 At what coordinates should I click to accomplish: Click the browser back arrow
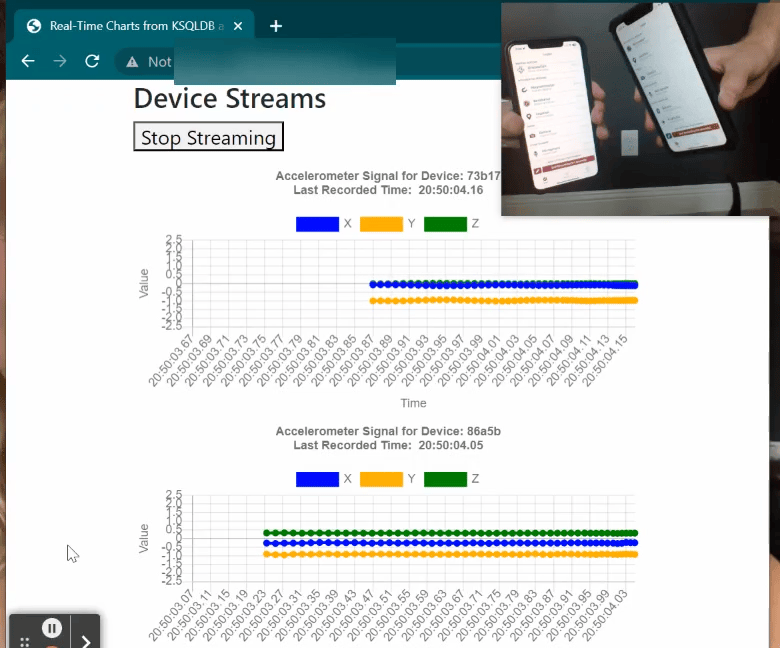(28, 61)
